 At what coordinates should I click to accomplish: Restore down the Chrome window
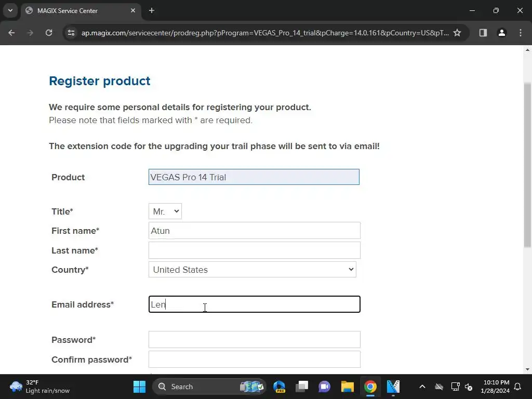pos(496,10)
